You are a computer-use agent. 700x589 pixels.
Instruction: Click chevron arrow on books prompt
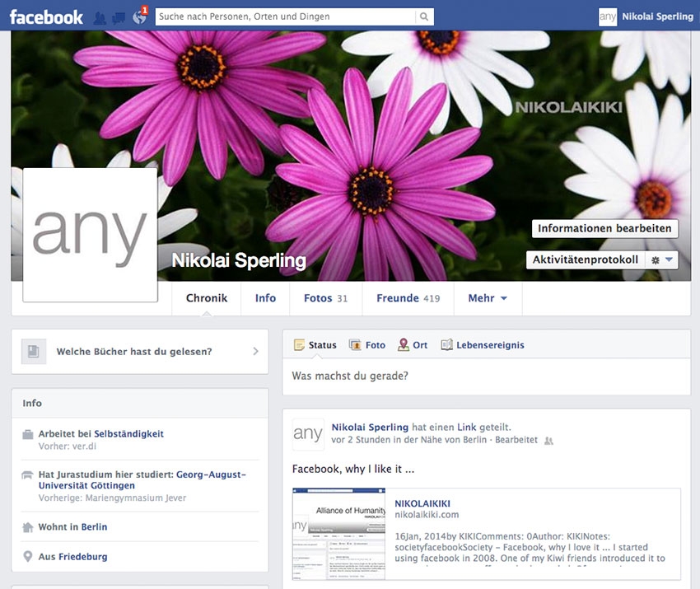click(256, 352)
